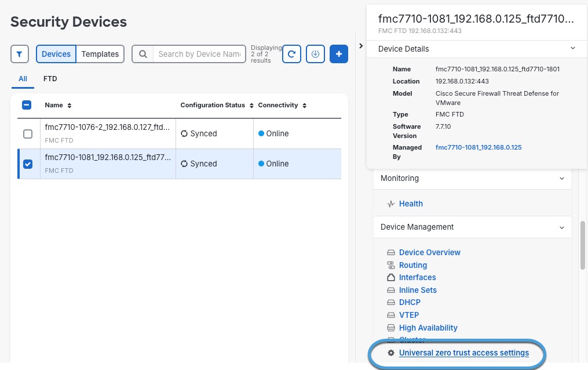Image resolution: width=588 pixels, height=370 pixels.
Task: Click the blue plus add device button
Action: point(339,54)
